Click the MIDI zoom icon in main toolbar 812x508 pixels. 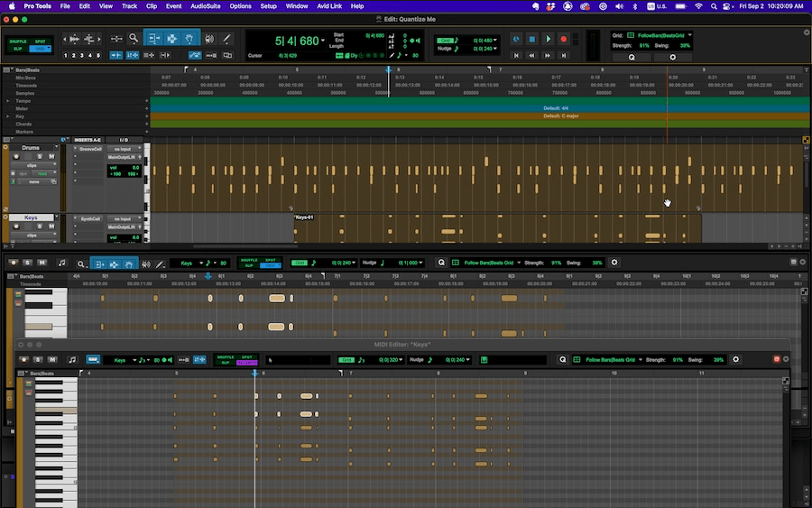point(89,39)
